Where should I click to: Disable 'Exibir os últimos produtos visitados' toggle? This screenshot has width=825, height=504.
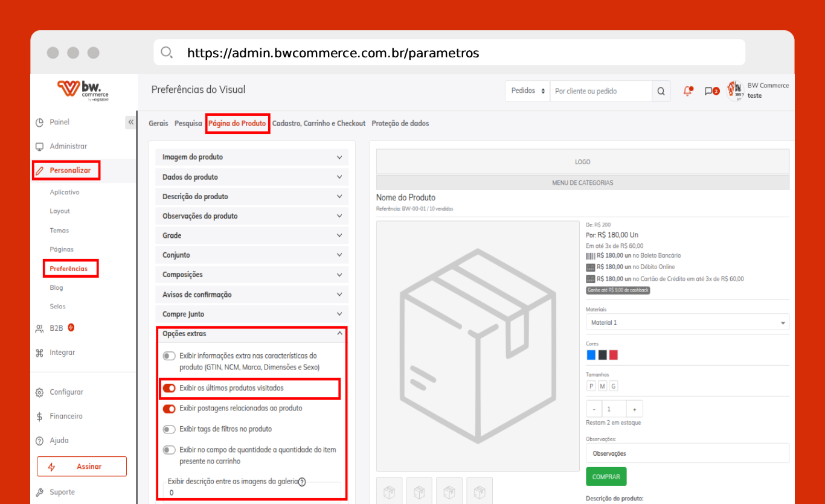pos(169,388)
